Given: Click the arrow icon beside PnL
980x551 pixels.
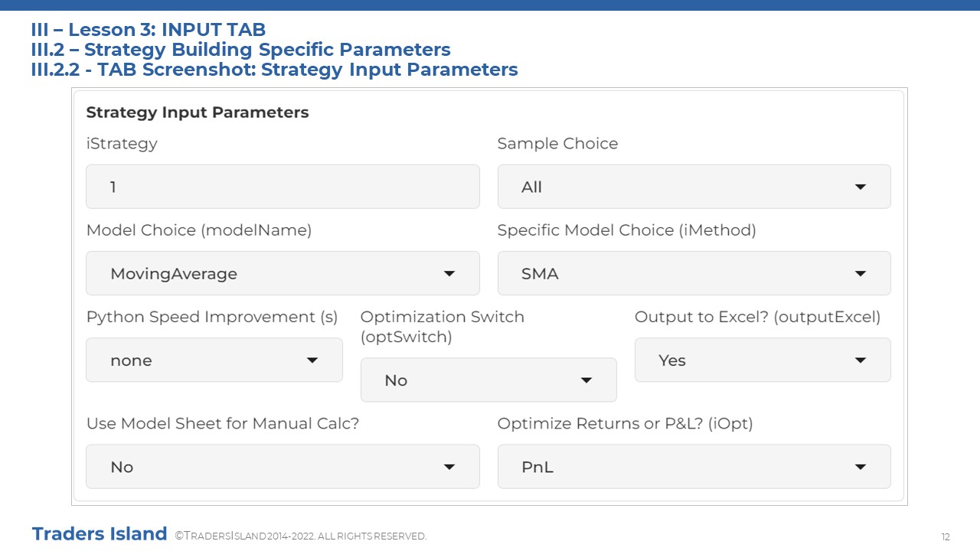Looking at the screenshot, I should pos(861,466).
